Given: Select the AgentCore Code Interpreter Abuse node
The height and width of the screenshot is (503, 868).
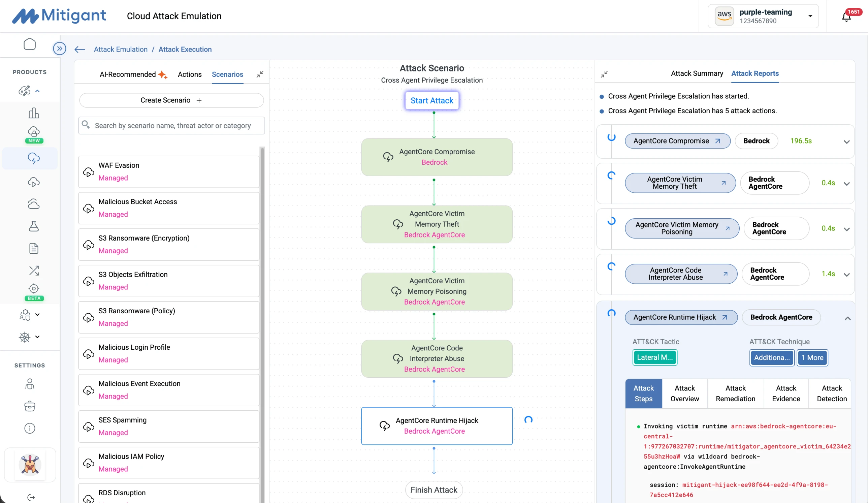Looking at the screenshot, I should pyautogui.click(x=437, y=359).
